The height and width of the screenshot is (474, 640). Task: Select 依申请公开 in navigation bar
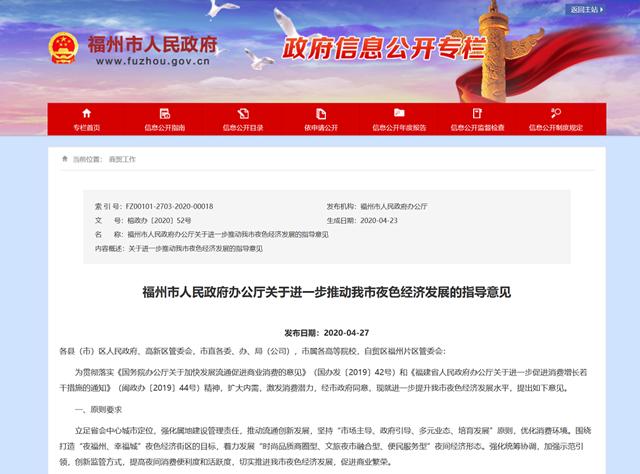[319, 128]
